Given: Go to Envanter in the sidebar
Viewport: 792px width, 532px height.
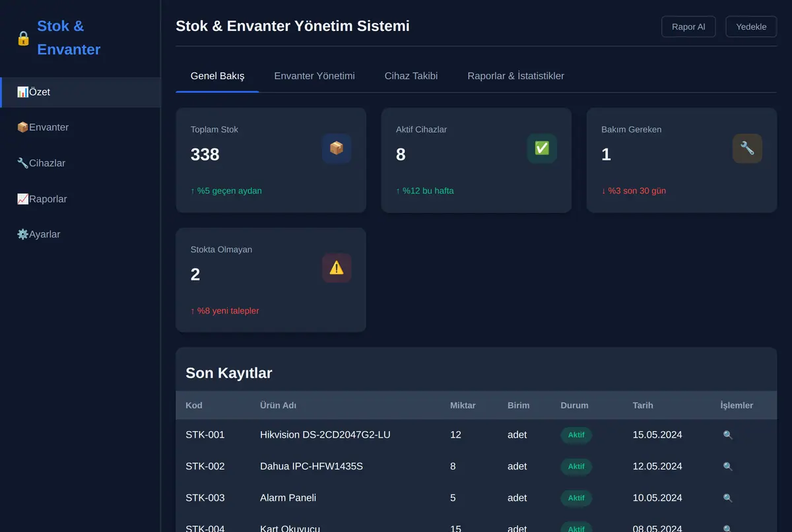Looking at the screenshot, I should 81,127.
